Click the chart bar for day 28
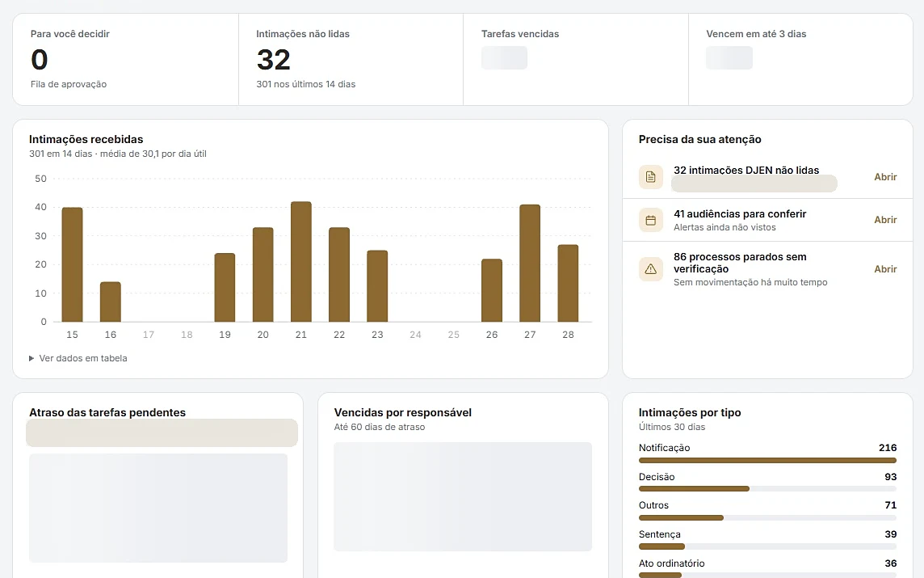The width and height of the screenshot is (924, 578). coord(568,283)
